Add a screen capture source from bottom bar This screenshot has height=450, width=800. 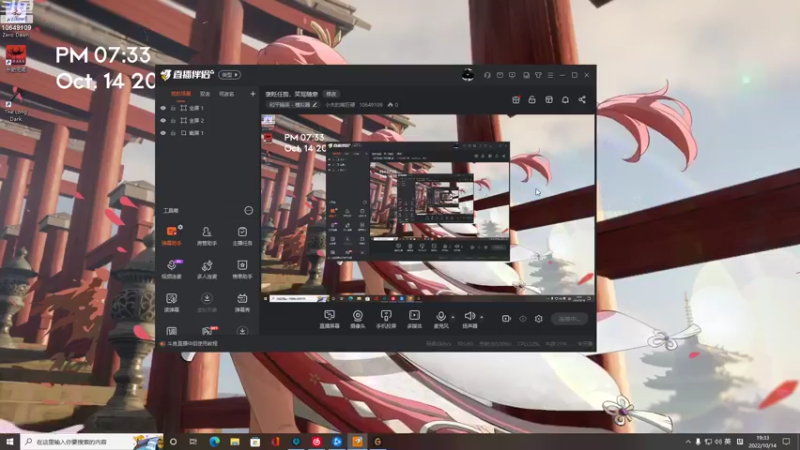coord(330,319)
